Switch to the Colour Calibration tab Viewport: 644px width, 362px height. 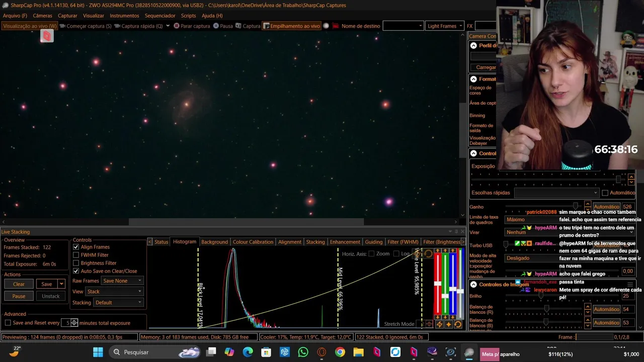click(253, 242)
